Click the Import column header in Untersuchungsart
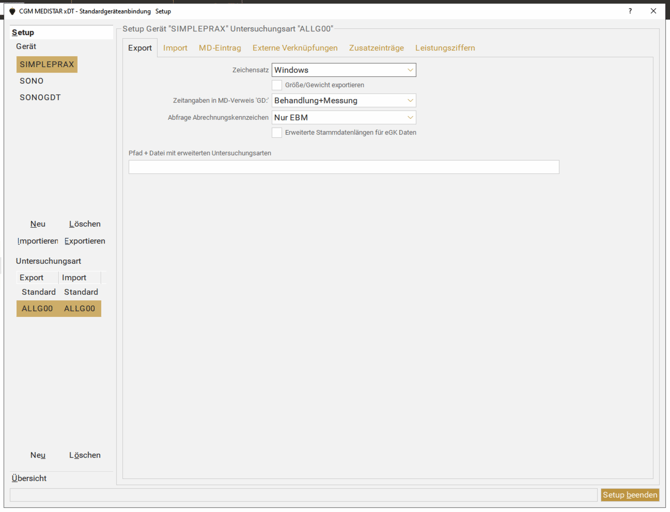Image resolution: width=670 pixels, height=512 pixels. pos(79,278)
